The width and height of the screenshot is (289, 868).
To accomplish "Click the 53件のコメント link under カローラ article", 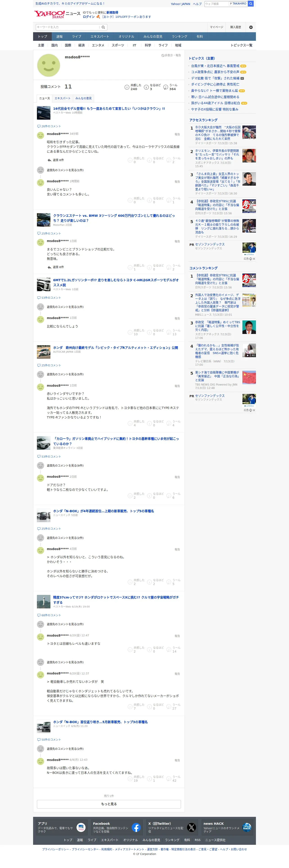I will coord(51,457).
